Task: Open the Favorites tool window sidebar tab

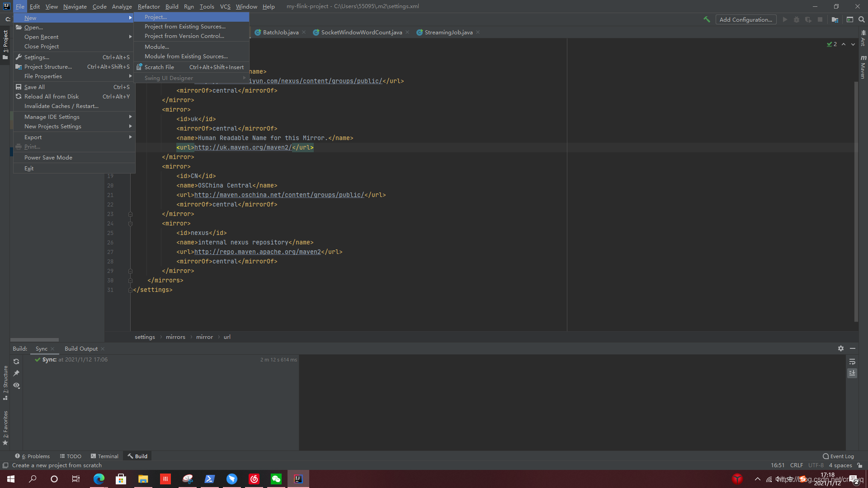Action: tap(5, 428)
